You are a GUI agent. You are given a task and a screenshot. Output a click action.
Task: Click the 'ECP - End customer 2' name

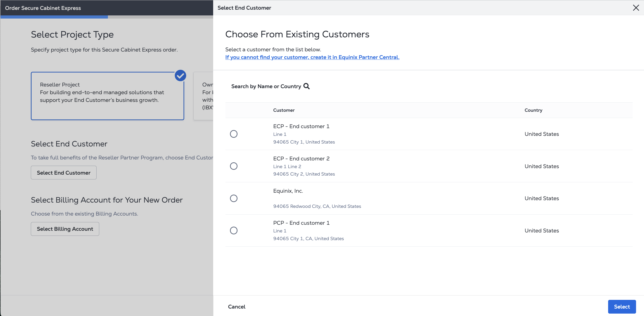[x=301, y=158]
